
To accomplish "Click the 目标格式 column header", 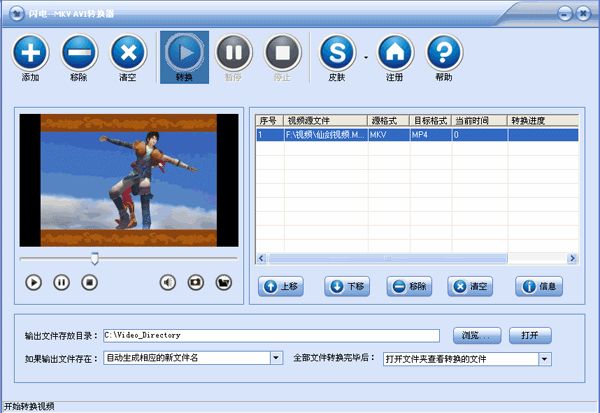I will (x=428, y=120).
